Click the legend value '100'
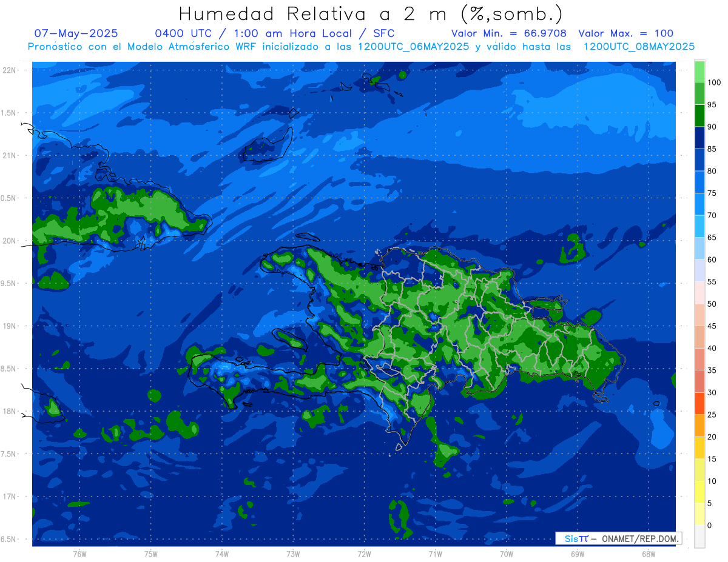Viewport: 728px width, 562px height. point(713,82)
